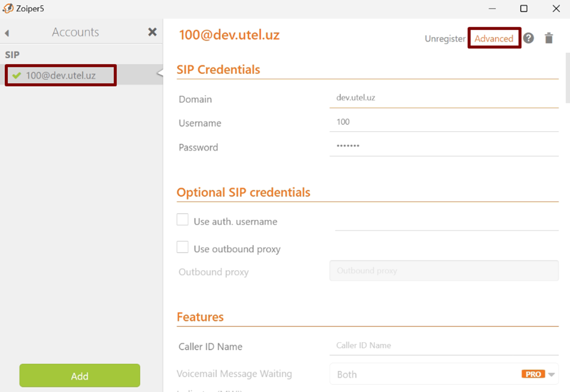570x392 pixels.
Task: Click the green checkmark registration status icon
Action: [16, 75]
